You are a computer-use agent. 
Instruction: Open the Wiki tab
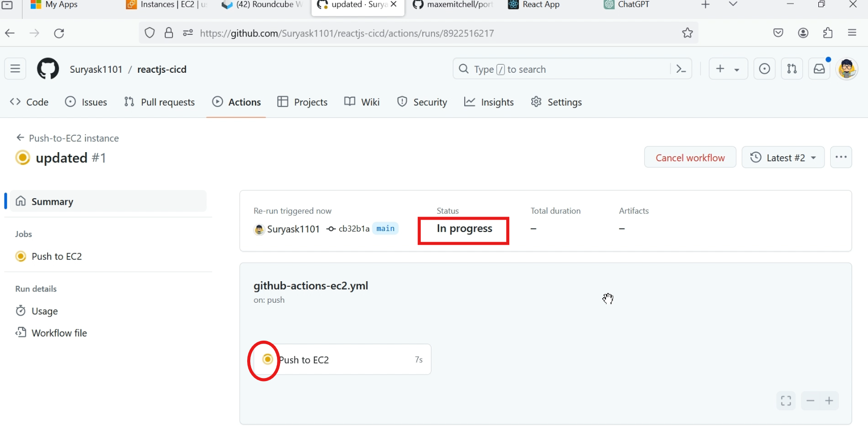click(x=362, y=102)
